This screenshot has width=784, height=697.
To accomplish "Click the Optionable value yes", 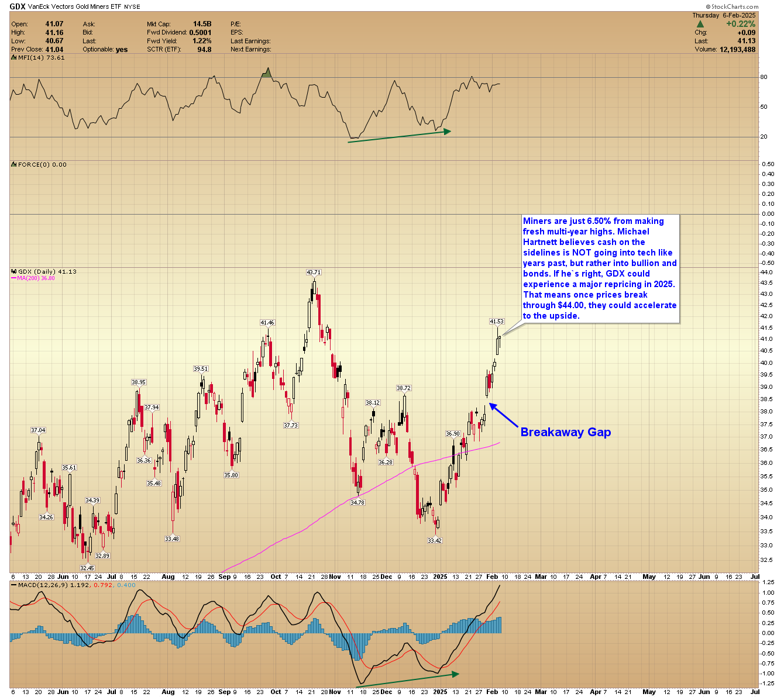I will [122, 49].
